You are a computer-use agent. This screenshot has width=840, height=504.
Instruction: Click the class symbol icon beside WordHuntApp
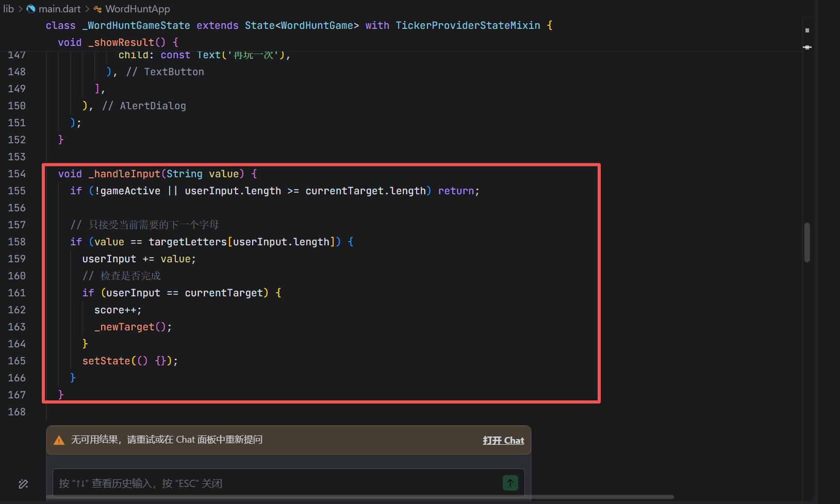tap(97, 9)
